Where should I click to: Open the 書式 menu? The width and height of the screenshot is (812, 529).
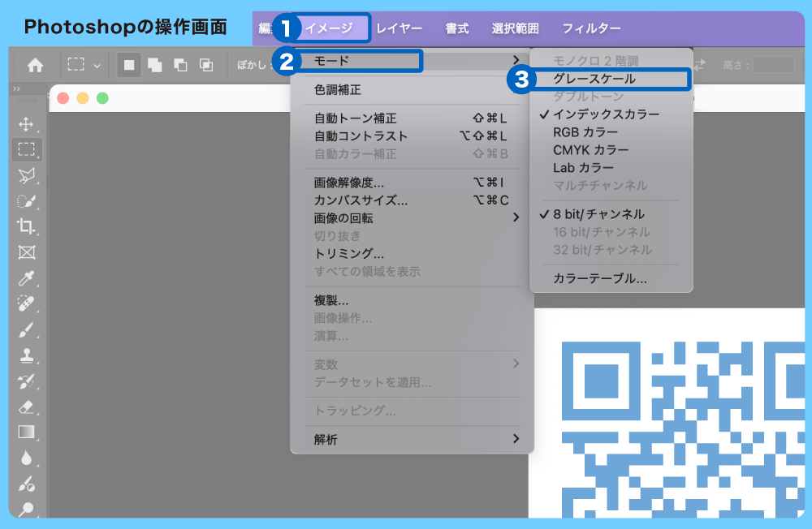click(x=456, y=28)
